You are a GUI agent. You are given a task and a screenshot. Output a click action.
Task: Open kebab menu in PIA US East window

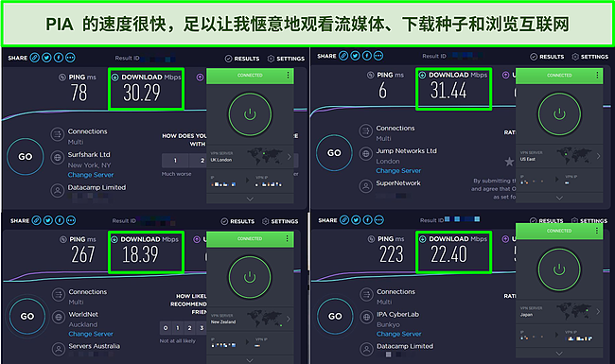tap(597, 75)
